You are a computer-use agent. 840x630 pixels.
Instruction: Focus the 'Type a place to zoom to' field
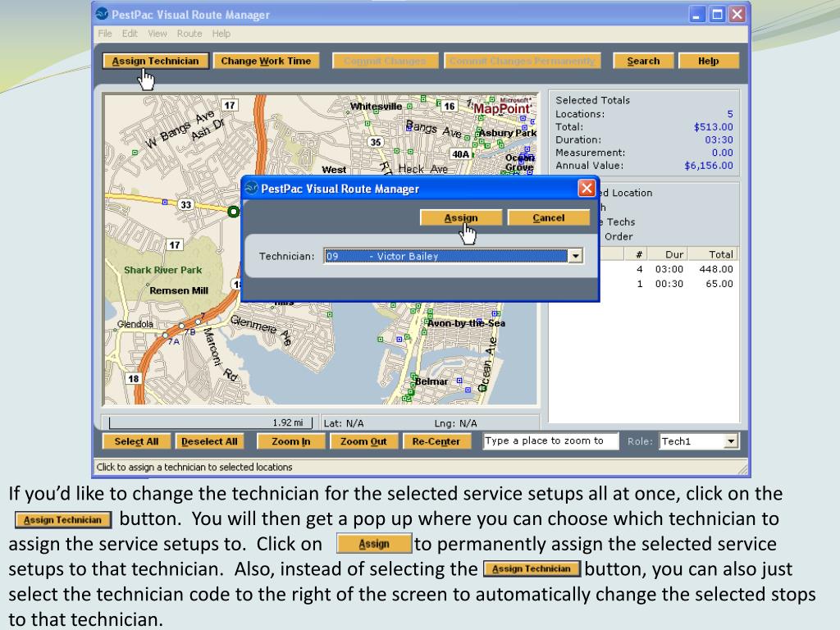point(550,441)
